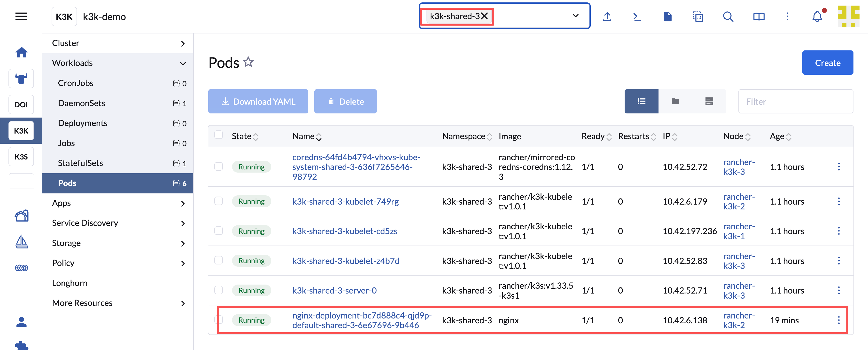Click the notifications bell icon
The image size is (868, 350).
(x=817, y=16)
